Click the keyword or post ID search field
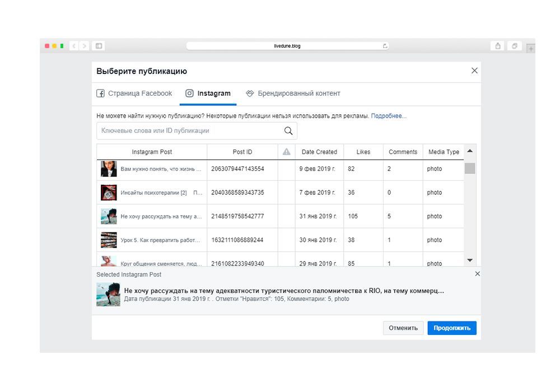The width and height of the screenshot is (560, 392). 189,131
